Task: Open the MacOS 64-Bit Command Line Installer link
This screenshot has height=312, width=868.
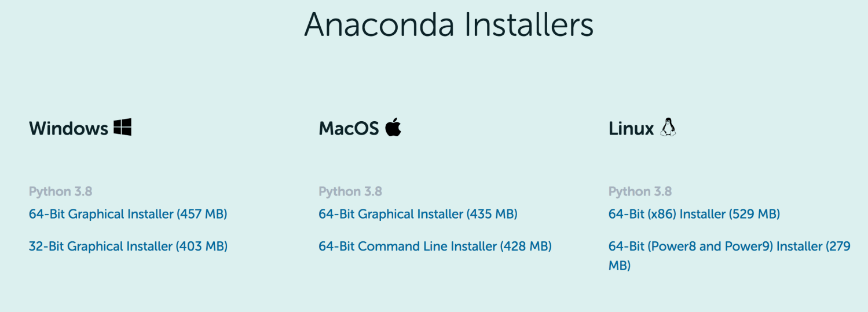Action: (435, 246)
